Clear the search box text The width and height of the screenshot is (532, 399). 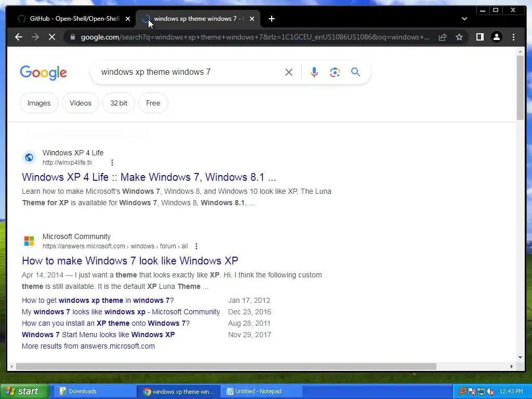coord(289,72)
